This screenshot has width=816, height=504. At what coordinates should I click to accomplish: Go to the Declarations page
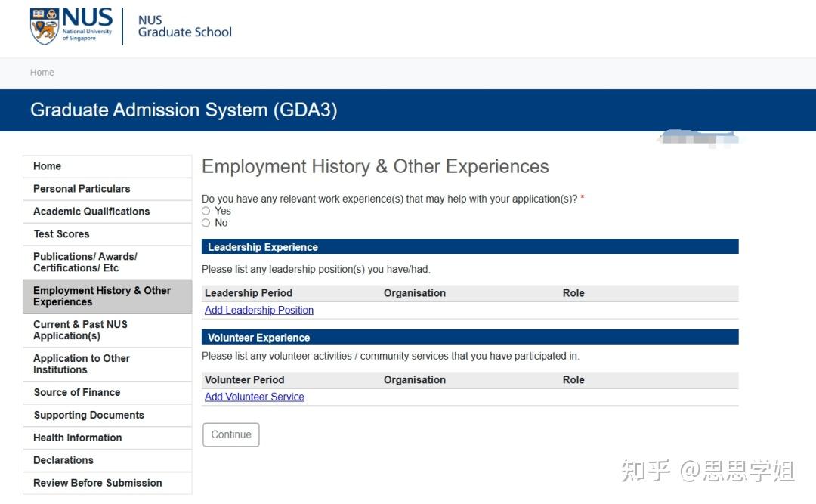[x=62, y=460]
